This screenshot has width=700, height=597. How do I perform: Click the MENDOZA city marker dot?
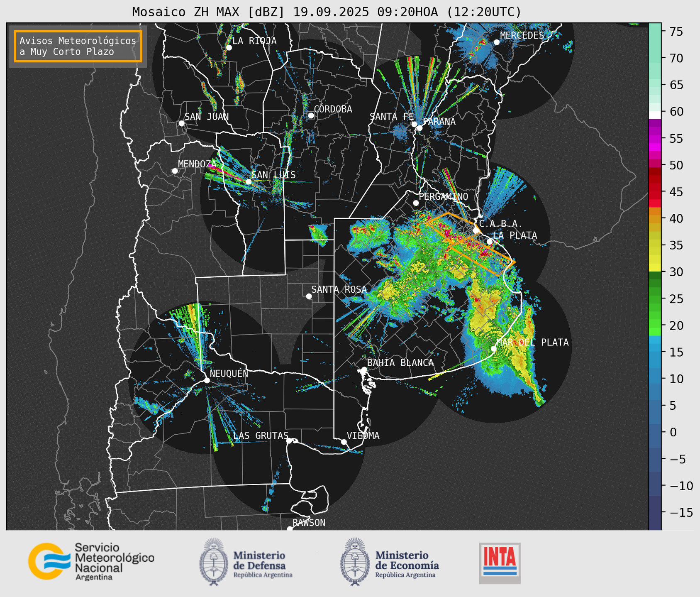175,171
